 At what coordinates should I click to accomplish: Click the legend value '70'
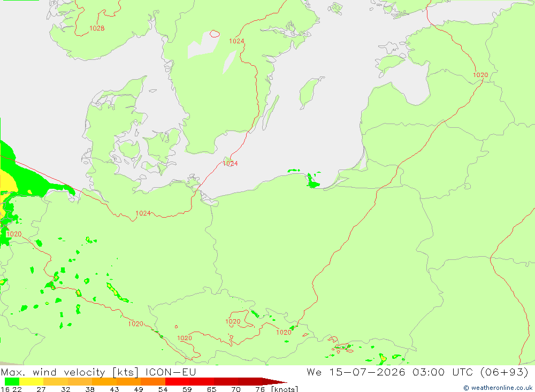(x=236, y=389)
